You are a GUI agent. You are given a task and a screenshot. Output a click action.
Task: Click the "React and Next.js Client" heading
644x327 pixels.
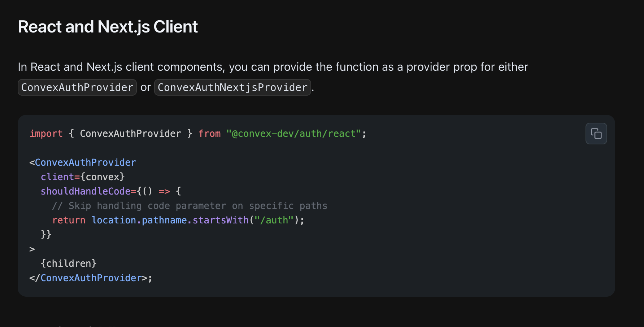pyautogui.click(x=108, y=27)
